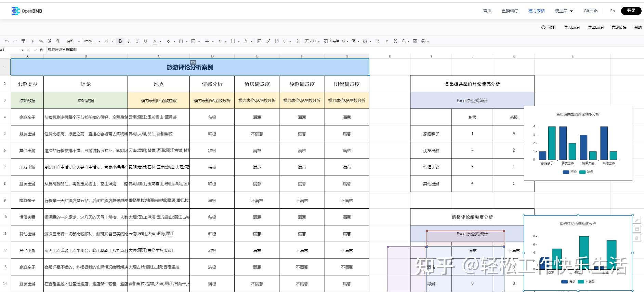Open font color dropdown arrow

[160, 41]
